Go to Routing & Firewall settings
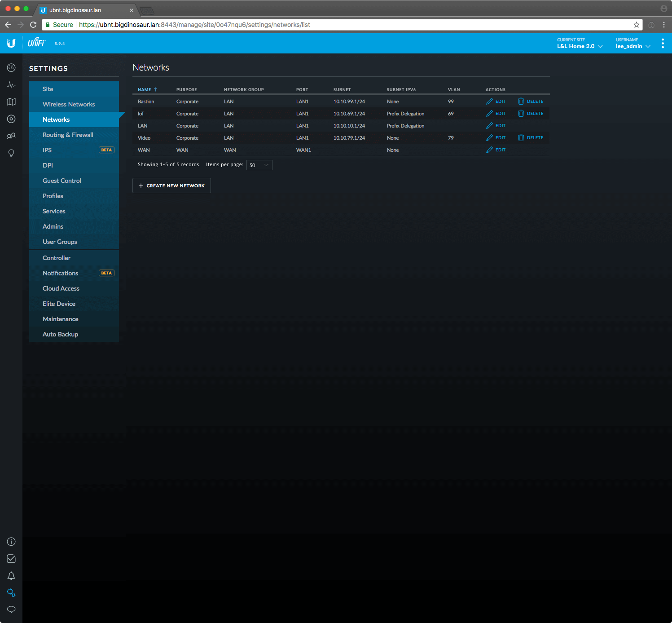Image resolution: width=672 pixels, height=623 pixels. tap(68, 135)
